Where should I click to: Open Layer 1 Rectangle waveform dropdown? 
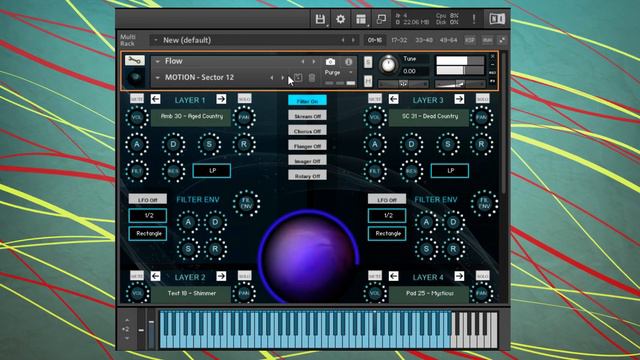click(148, 233)
